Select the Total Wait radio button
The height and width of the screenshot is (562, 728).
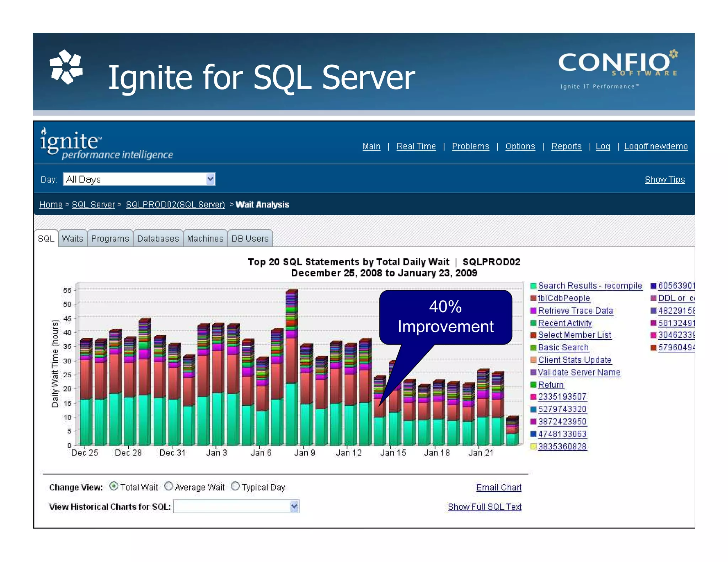tap(114, 486)
